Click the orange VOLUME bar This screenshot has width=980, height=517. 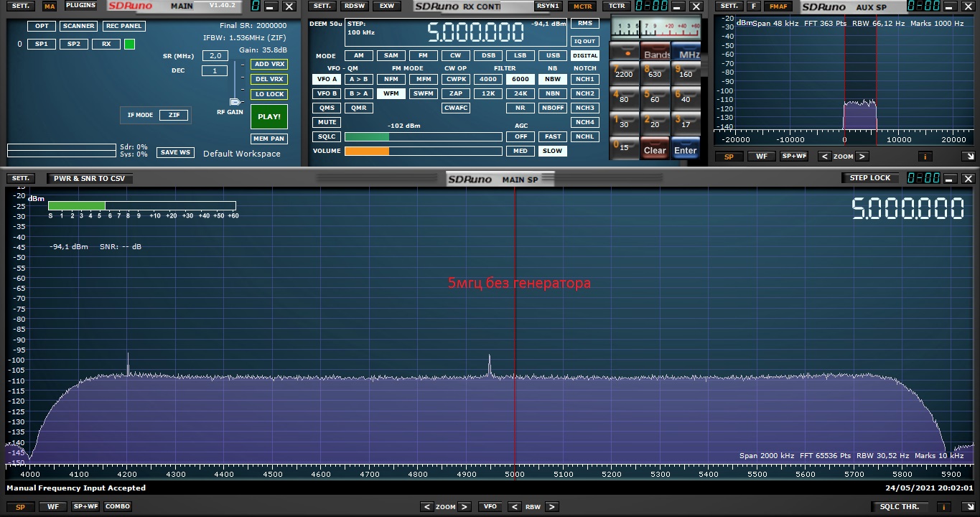point(367,151)
